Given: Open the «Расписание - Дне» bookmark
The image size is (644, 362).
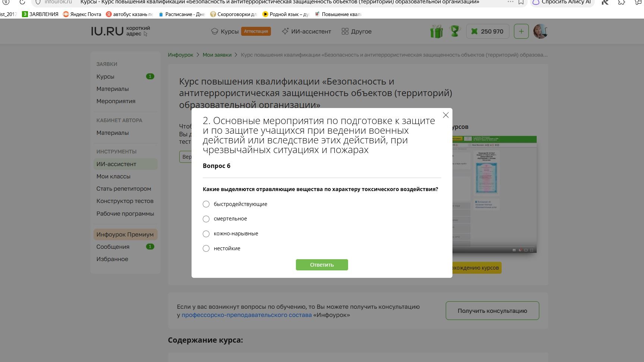Looking at the screenshot, I should pyautogui.click(x=181, y=14).
